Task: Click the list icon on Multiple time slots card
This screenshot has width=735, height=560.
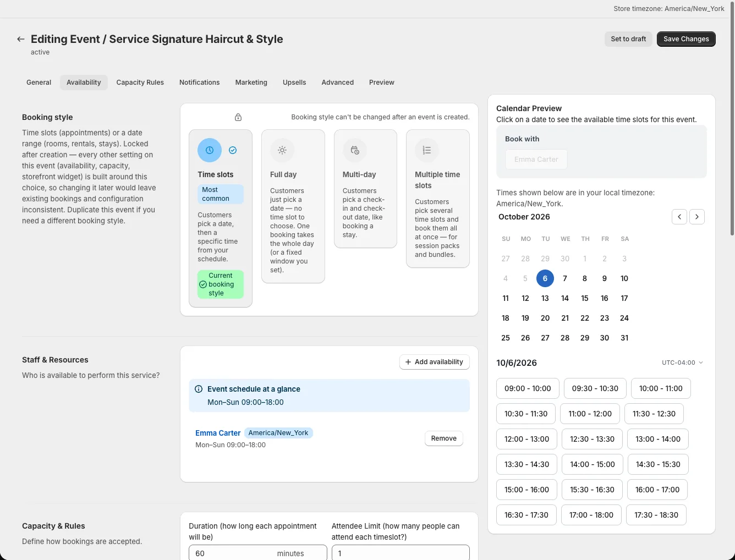Action: pyautogui.click(x=427, y=150)
